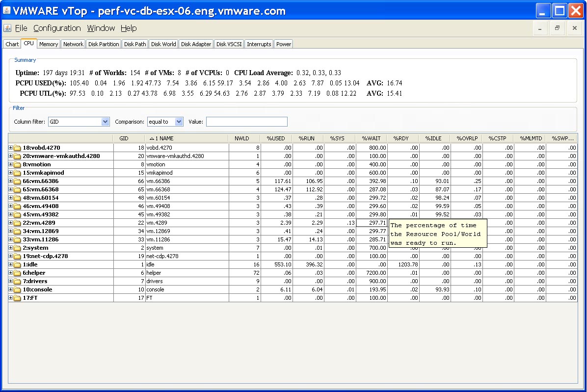Switch to the Memory tab
Screen dimensions: 587x392
tap(49, 44)
